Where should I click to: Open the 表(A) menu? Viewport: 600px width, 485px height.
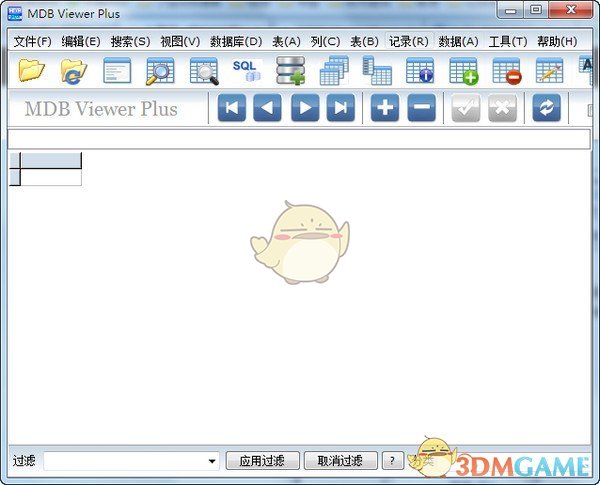[x=286, y=41]
